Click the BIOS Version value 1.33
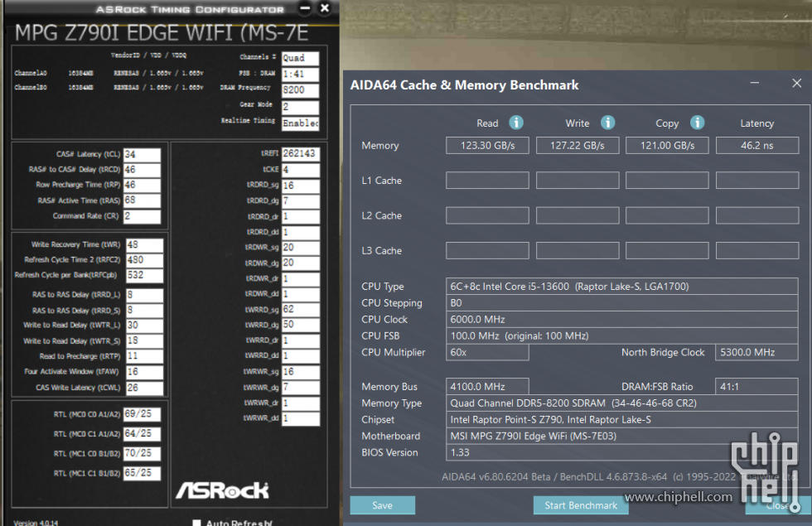Screen dimensions: 812x526 click(x=622, y=452)
